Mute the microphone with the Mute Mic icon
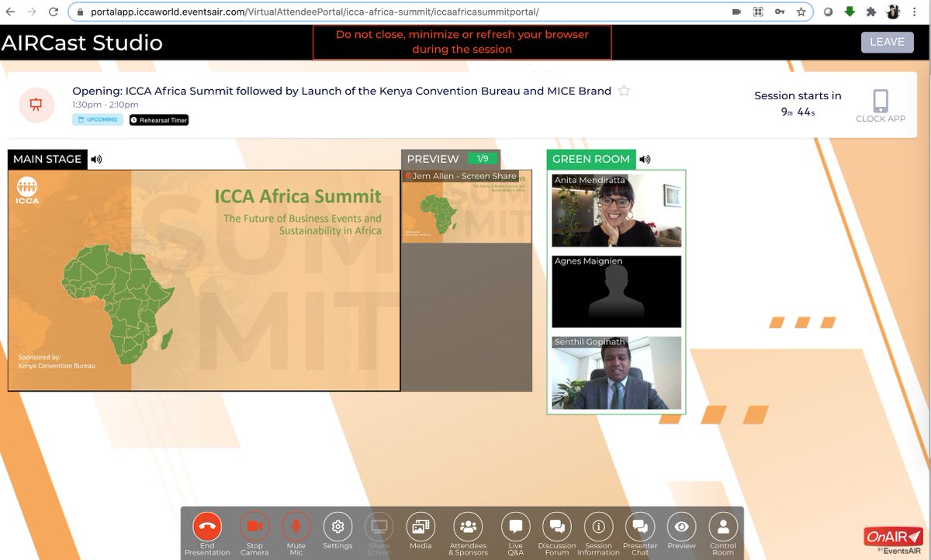 pos(296,527)
